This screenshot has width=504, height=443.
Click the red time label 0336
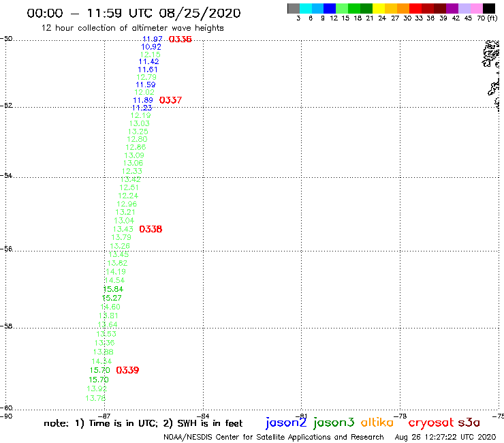pos(180,40)
